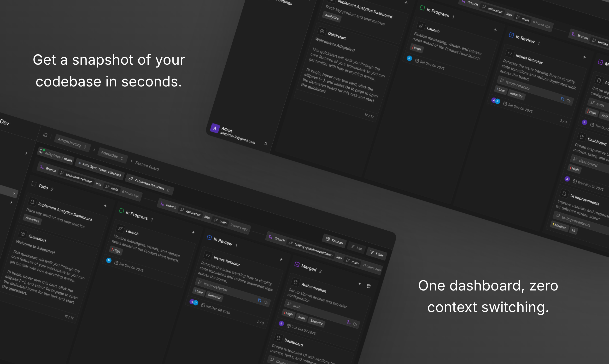609x364 pixels.
Task: Click the link icon beside Unlinked Branches
Action: [x=131, y=179]
